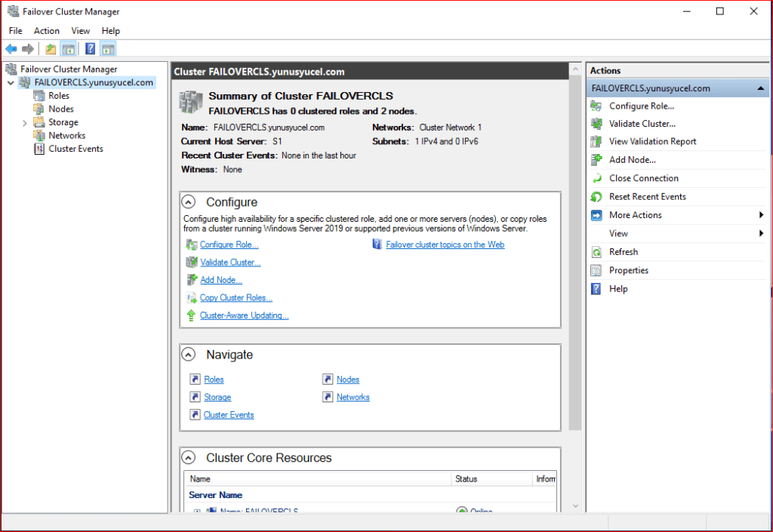Select Storage in the console tree

(x=63, y=122)
